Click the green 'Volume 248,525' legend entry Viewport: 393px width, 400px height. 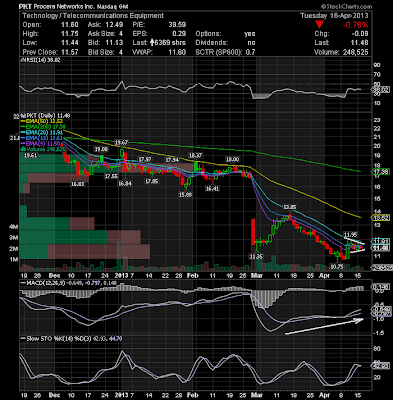click(x=43, y=149)
